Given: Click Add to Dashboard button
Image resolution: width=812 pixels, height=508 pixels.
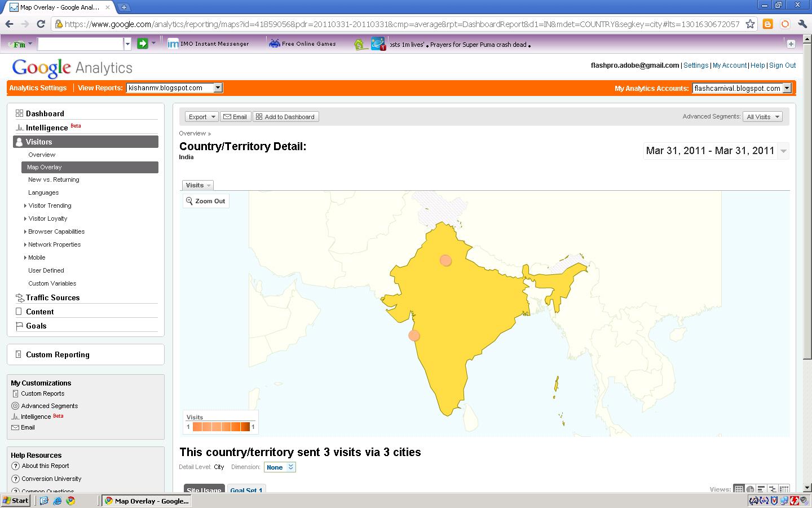Looking at the screenshot, I should click(x=285, y=117).
